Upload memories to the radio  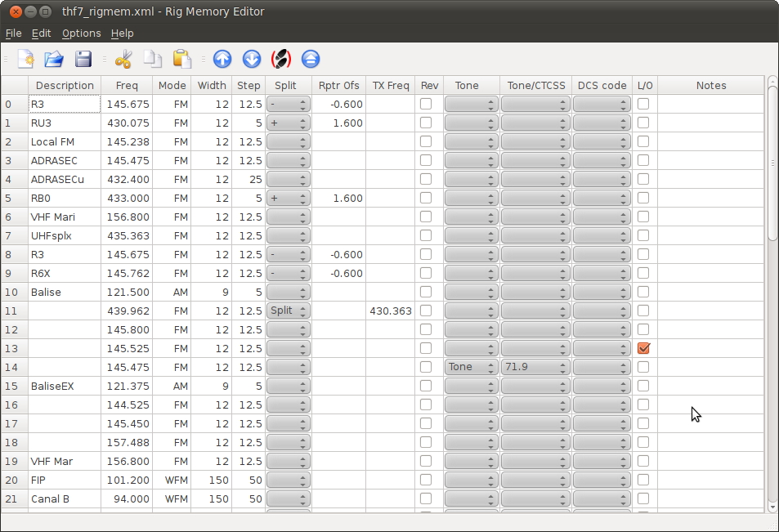click(222, 59)
